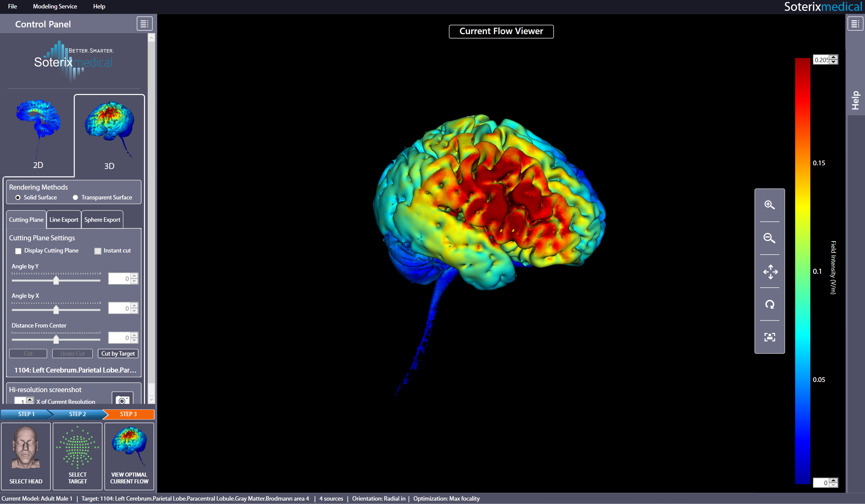Image resolution: width=865 pixels, height=504 pixels.
Task: Open the vertical Help side tab
Action: (x=856, y=100)
